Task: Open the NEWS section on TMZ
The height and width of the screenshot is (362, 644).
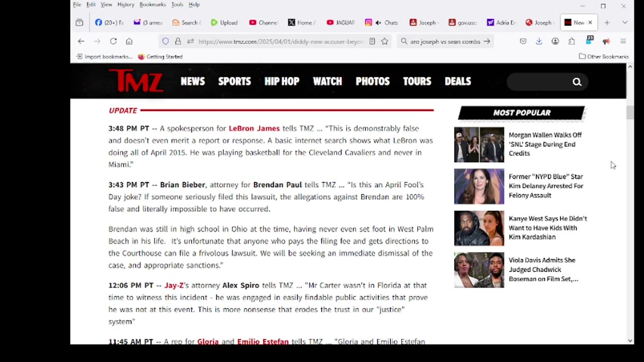Action: [193, 81]
